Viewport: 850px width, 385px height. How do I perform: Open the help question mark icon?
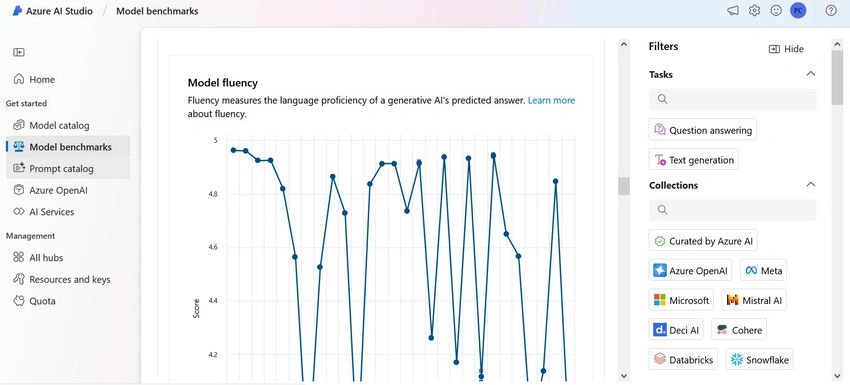830,11
